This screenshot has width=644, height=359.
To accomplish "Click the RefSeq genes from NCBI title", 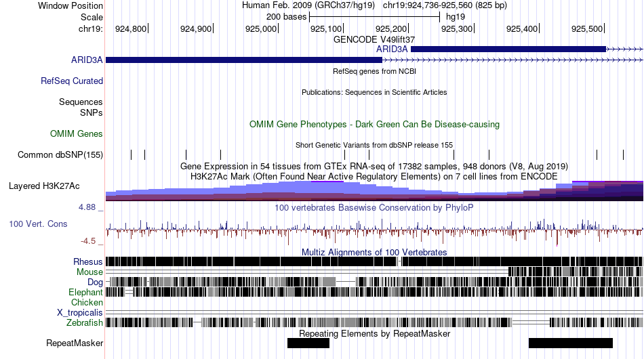I will click(x=375, y=71).
